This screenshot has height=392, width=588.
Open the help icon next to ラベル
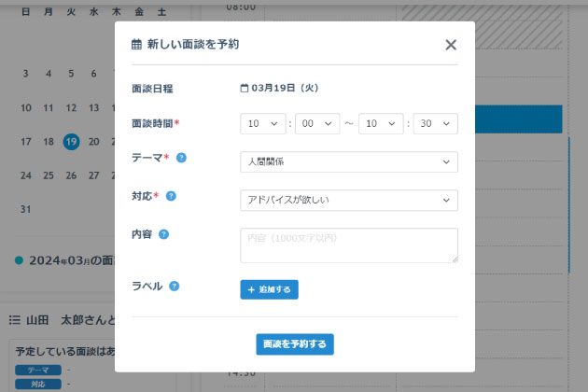(174, 286)
